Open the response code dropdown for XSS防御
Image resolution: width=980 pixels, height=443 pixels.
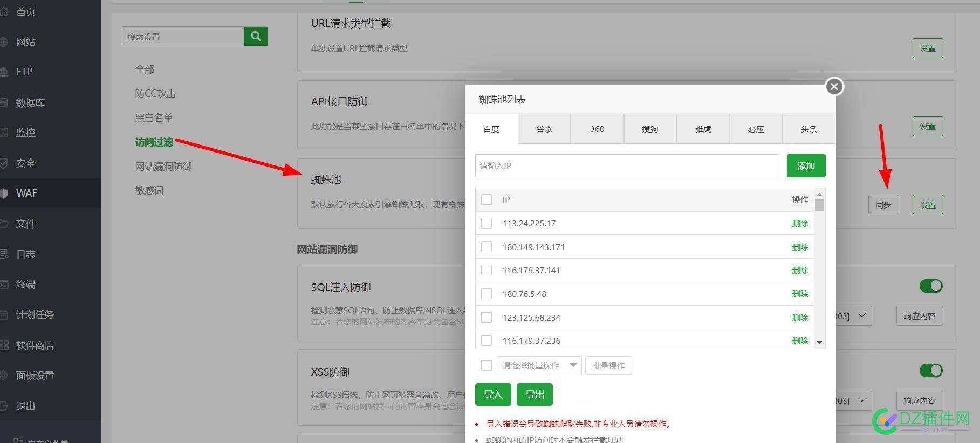[853, 400]
